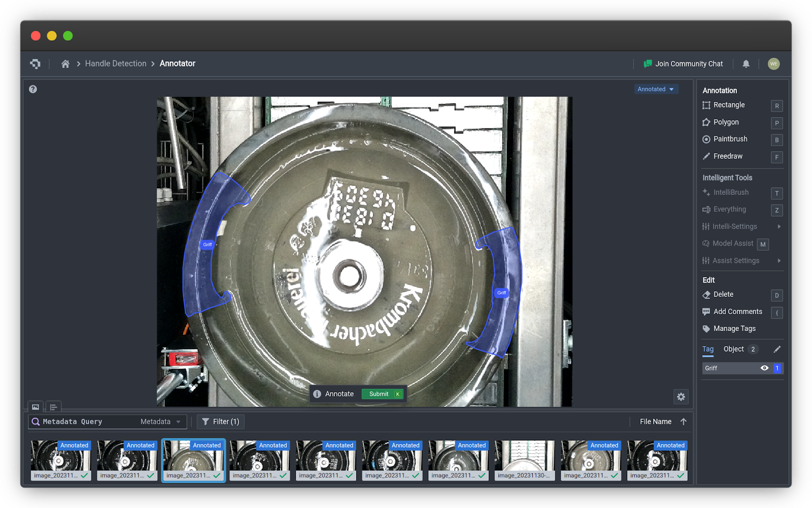Click the notifications bell
This screenshot has width=812, height=508.
746,63
